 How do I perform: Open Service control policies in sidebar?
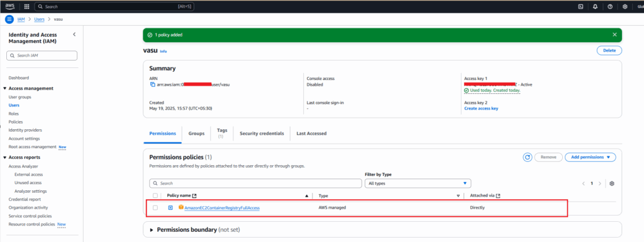pyautogui.click(x=30, y=216)
